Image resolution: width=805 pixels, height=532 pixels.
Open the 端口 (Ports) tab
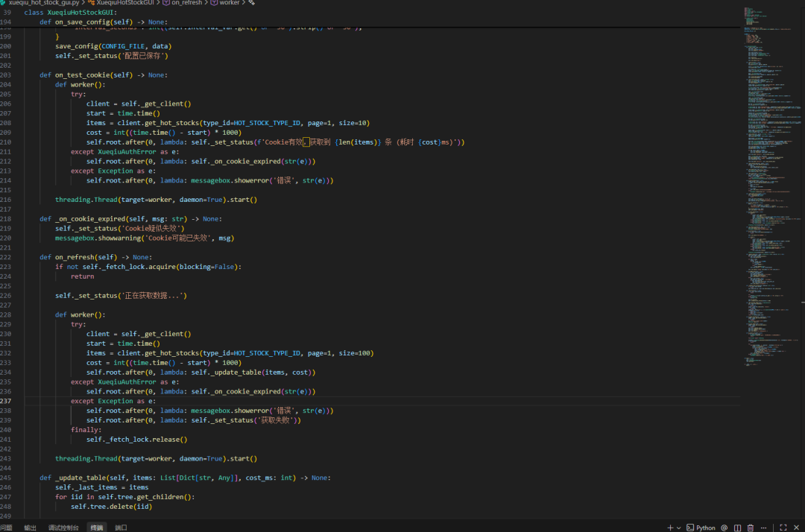click(x=121, y=528)
